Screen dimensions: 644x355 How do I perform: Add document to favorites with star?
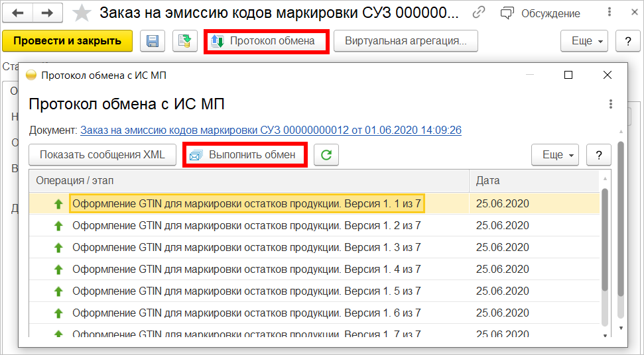point(82,13)
